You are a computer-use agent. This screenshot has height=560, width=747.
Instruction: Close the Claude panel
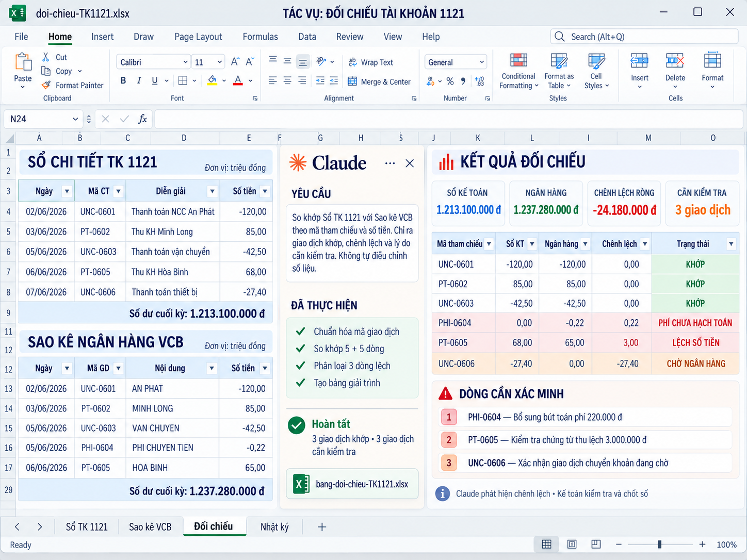(410, 163)
